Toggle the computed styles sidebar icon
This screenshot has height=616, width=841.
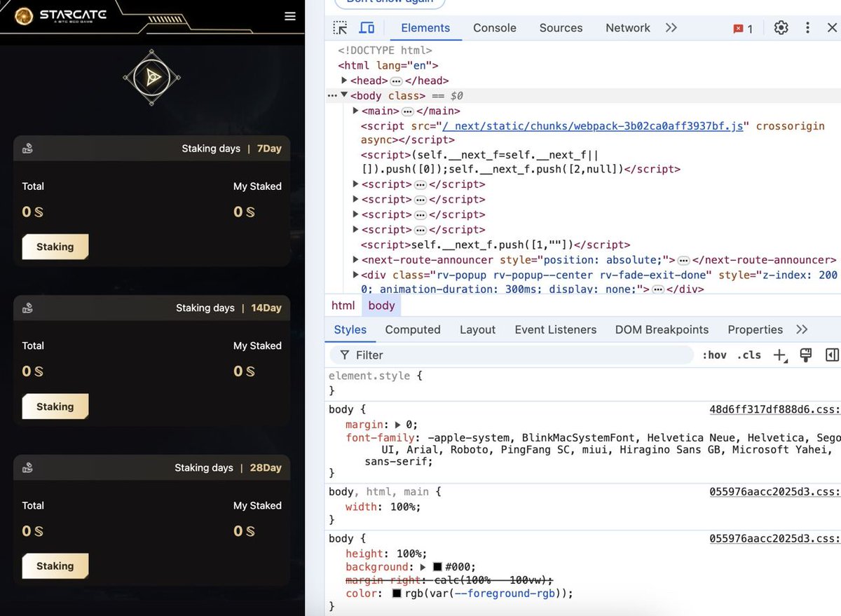(832, 355)
